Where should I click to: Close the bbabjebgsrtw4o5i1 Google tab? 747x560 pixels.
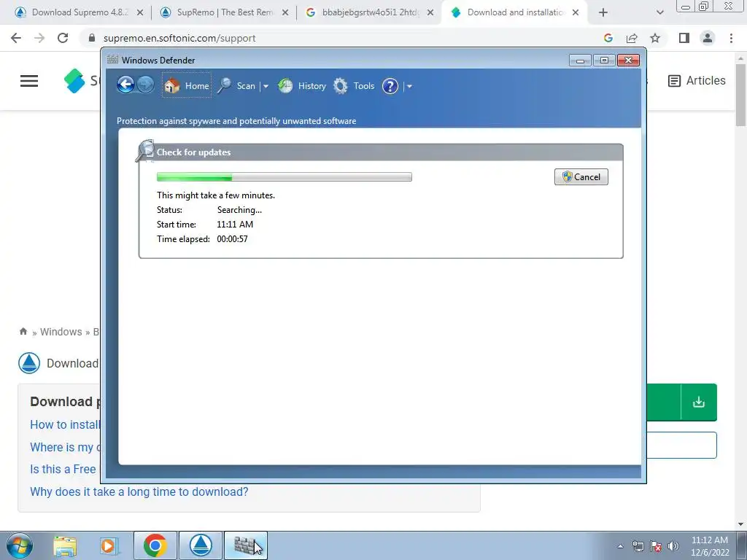(x=430, y=13)
